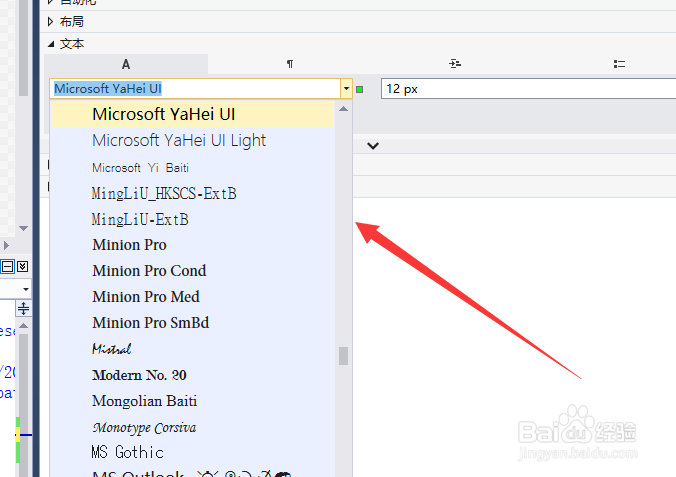Viewport: 676px width, 477px height.
Task: Choose Modern No. 20 font
Action: [193, 375]
